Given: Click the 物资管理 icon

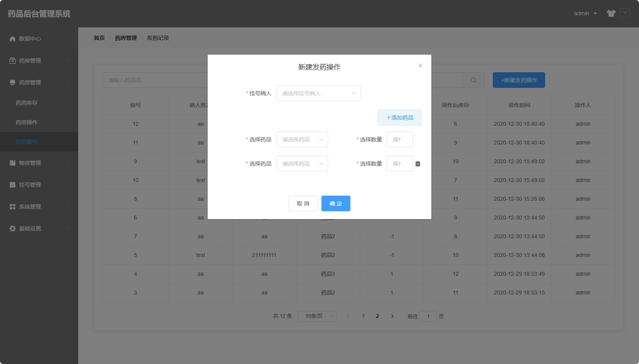Looking at the screenshot, I should [13, 163].
